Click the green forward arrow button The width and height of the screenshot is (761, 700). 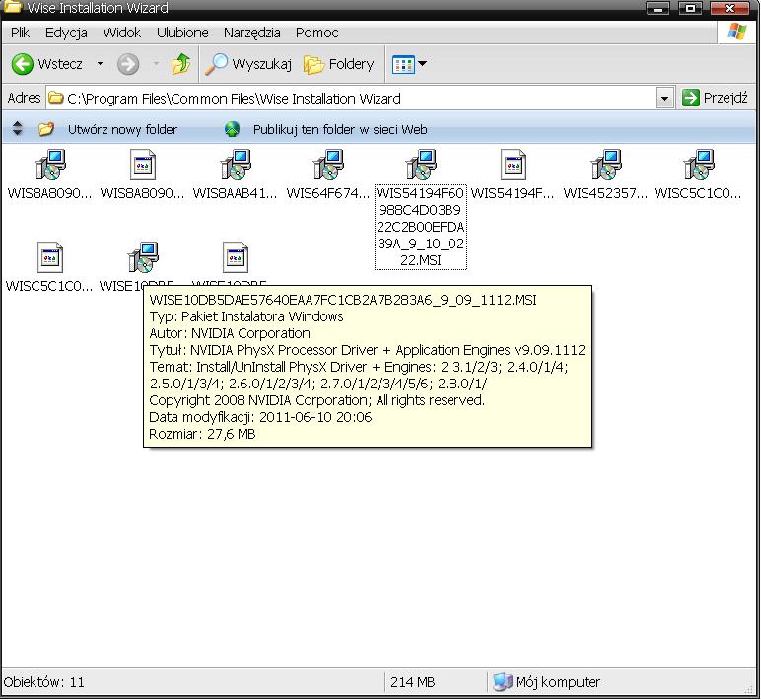[x=128, y=64]
